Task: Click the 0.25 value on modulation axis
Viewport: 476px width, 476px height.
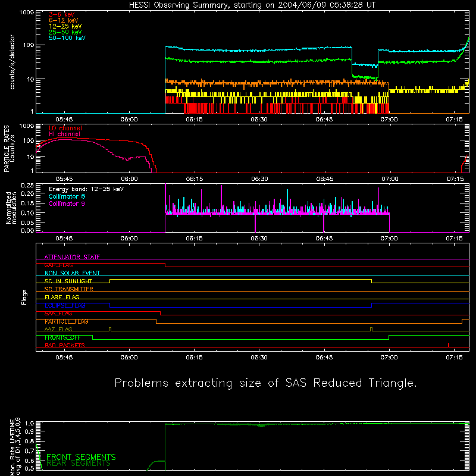Action: (27, 186)
